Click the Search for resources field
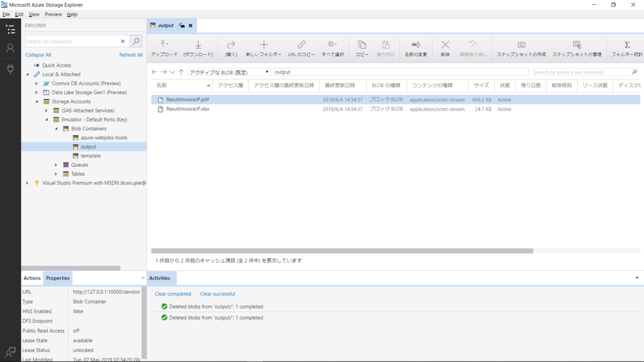The width and height of the screenshot is (644, 362). [71, 41]
